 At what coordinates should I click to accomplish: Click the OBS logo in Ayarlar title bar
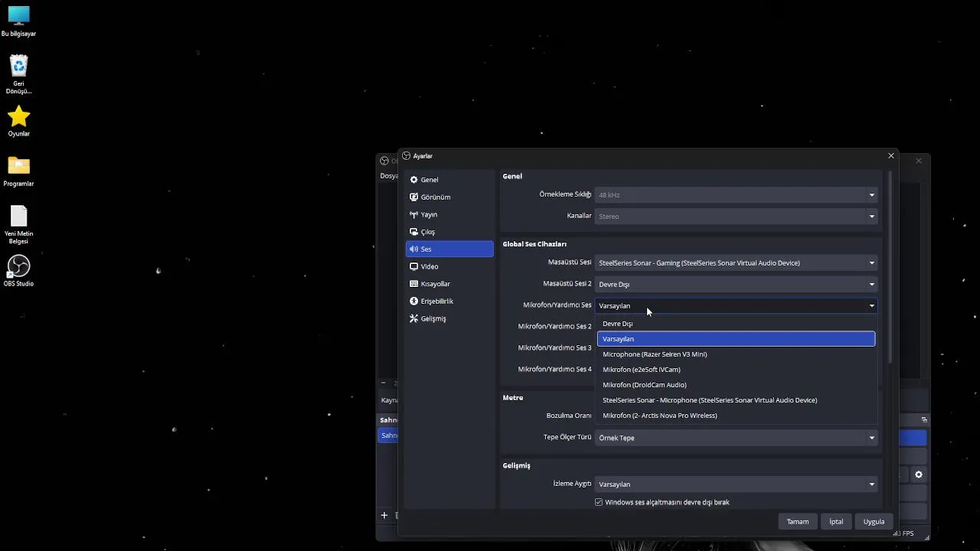(x=407, y=156)
